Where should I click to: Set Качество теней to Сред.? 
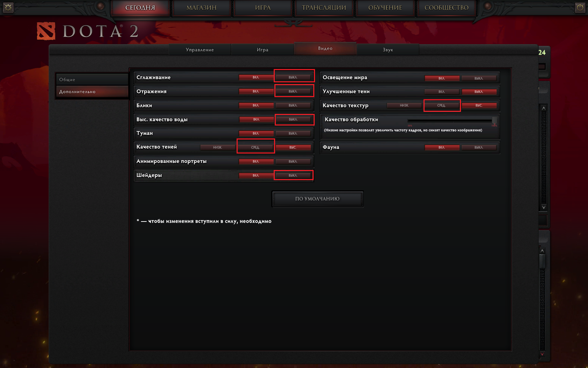[255, 148]
